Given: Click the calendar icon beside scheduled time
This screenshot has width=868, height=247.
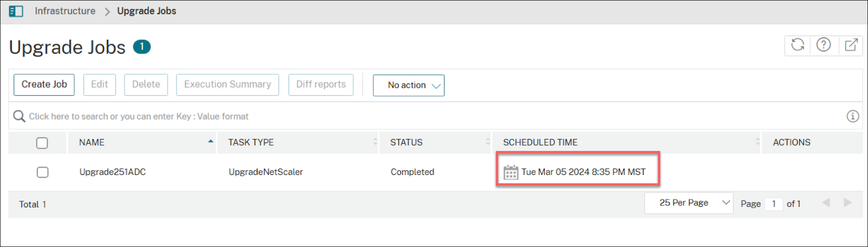Looking at the screenshot, I should tap(511, 172).
